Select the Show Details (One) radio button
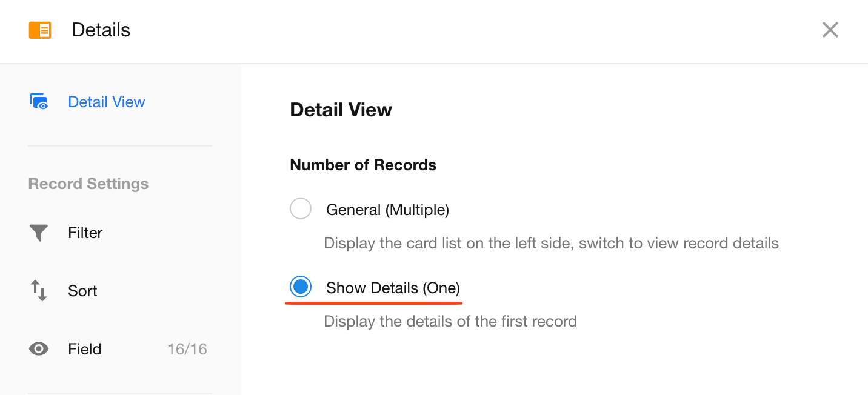The width and height of the screenshot is (868, 395). [301, 287]
